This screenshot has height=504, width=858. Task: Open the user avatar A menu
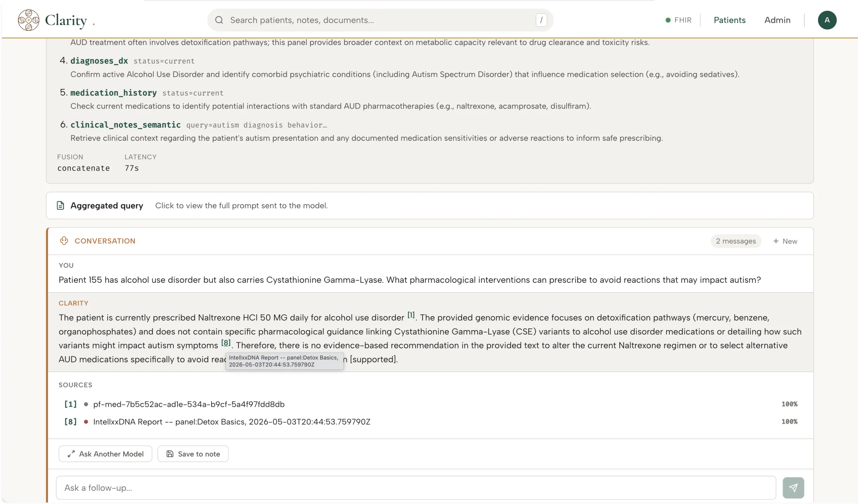(827, 20)
